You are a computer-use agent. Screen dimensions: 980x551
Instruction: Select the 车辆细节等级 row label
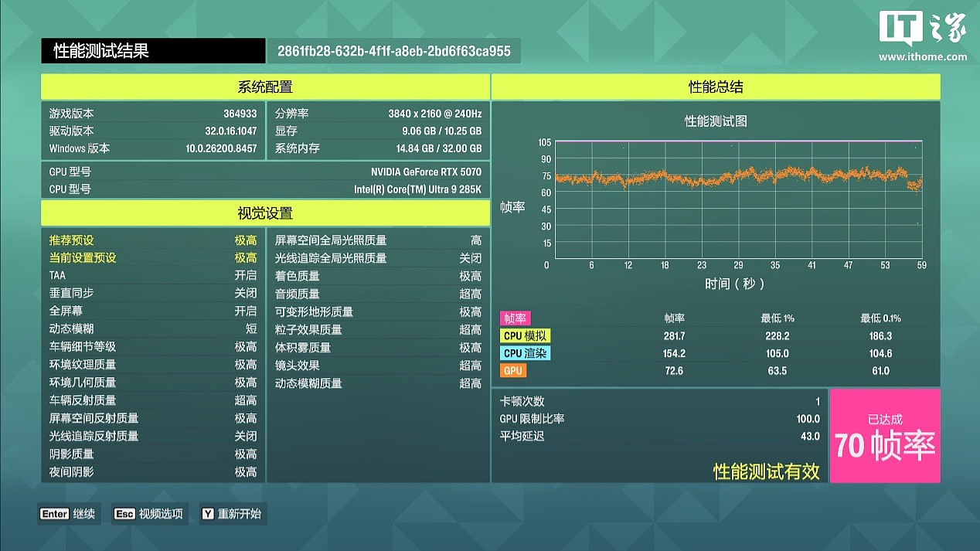(x=83, y=347)
